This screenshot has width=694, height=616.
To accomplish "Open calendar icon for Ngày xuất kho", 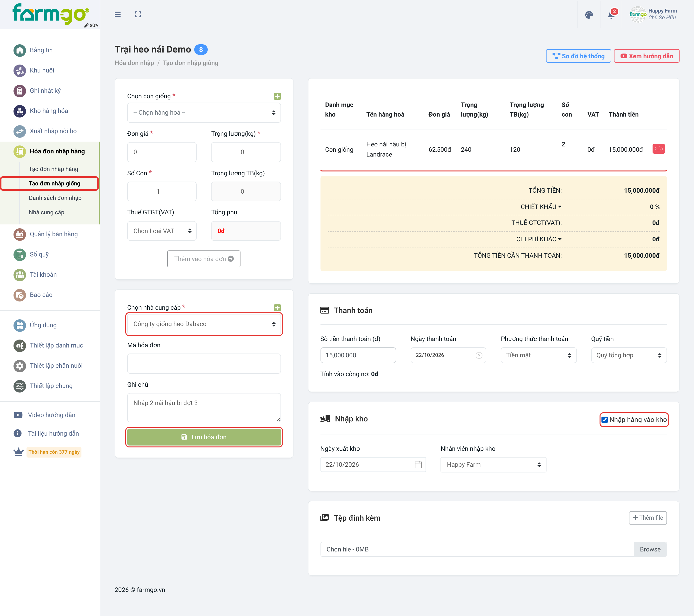I will 418,465.
